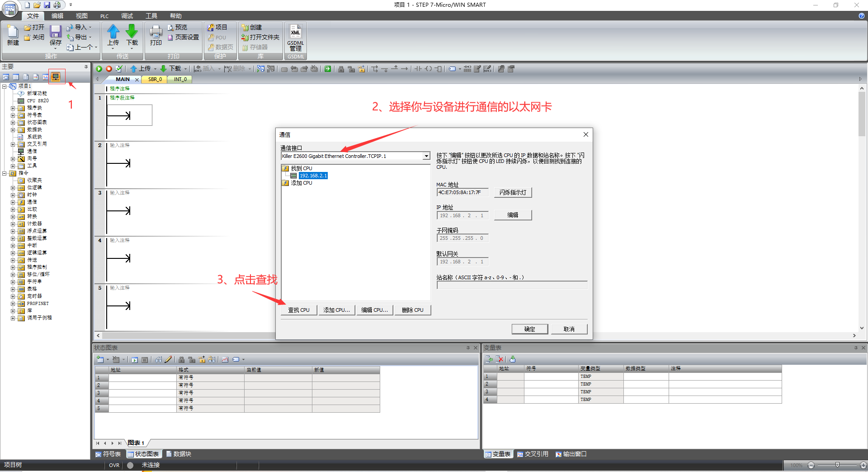Open the 导入 dropdown in ribbon
This screenshot has height=472, width=868.
click(81, 27)
